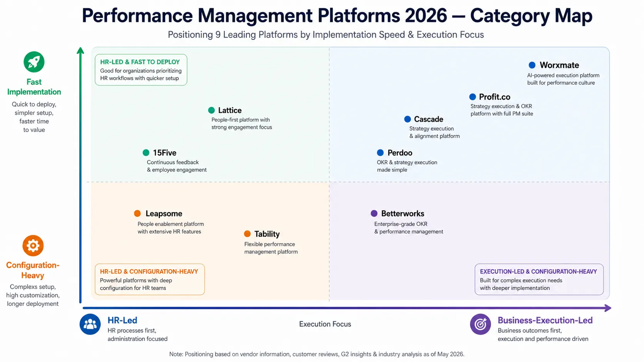Click the blue dot next to Worxmate
This screenshot has height=362, width=644.
pos(532,65)
